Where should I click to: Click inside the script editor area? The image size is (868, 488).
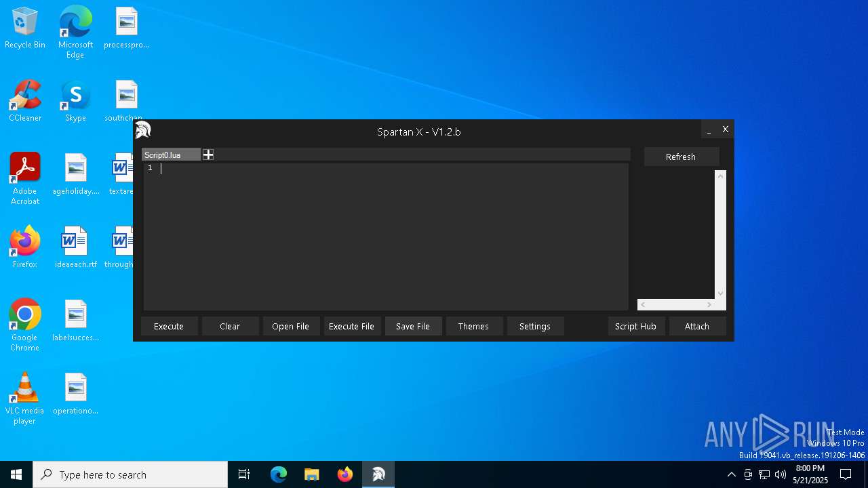pos(386,237)
